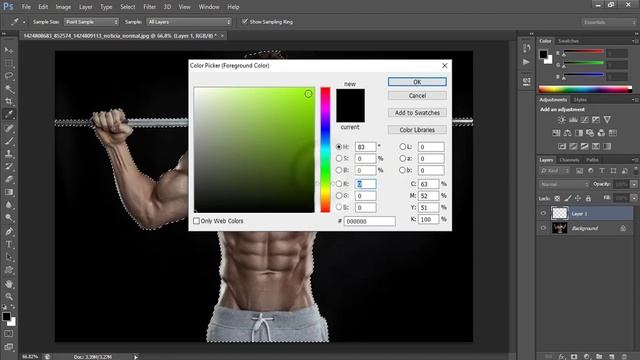Add Brightness/Contrast adjustment
The height and width of the screenshot is (360, 640).
point(562,120)
